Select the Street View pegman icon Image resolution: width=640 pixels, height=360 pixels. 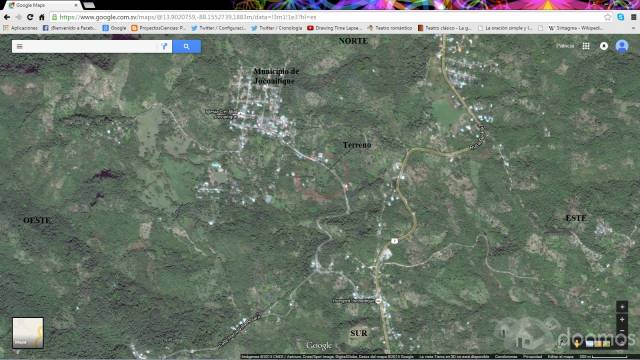tap(576, 343)
